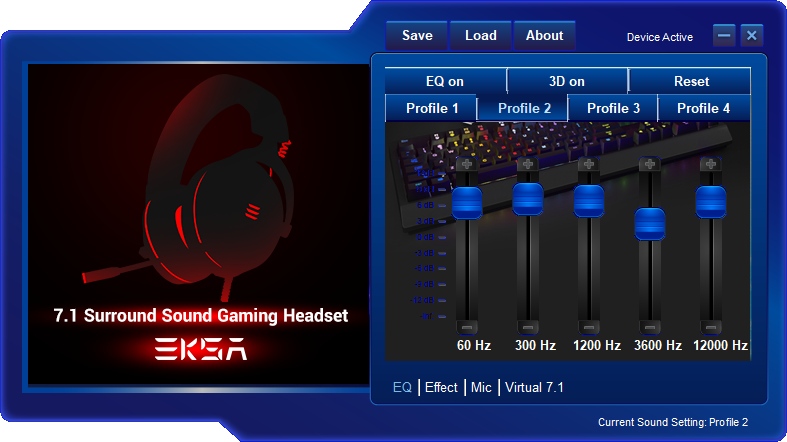Click the red EKSA brand logo
Screen dimensions: 787x442
coord(201,349)
